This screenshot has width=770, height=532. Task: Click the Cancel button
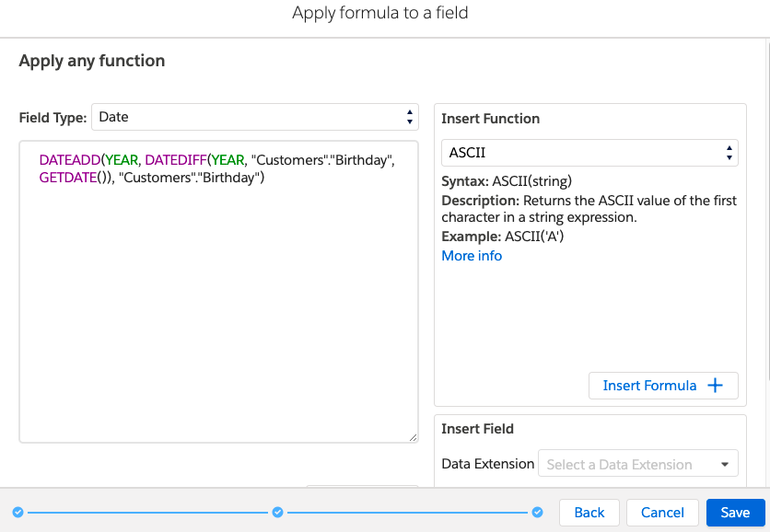662,513
